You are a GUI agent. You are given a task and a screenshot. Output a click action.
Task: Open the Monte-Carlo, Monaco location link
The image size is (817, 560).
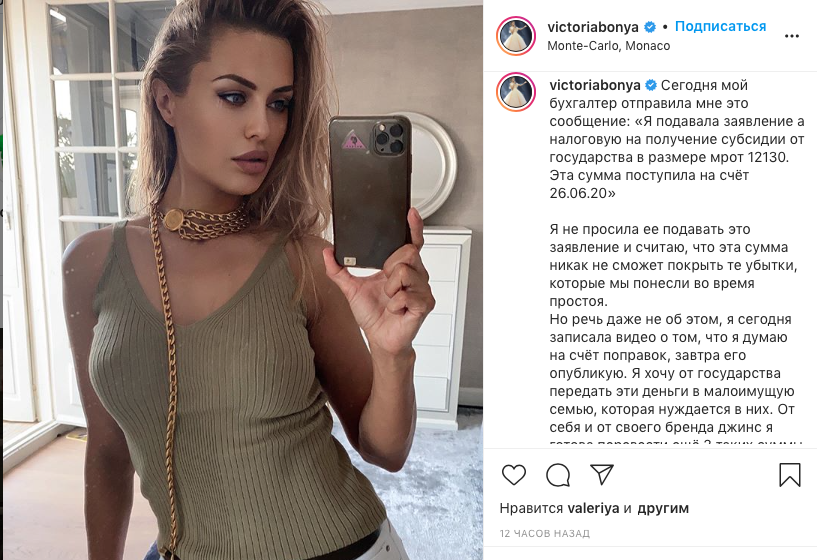[x=609, y=46]
